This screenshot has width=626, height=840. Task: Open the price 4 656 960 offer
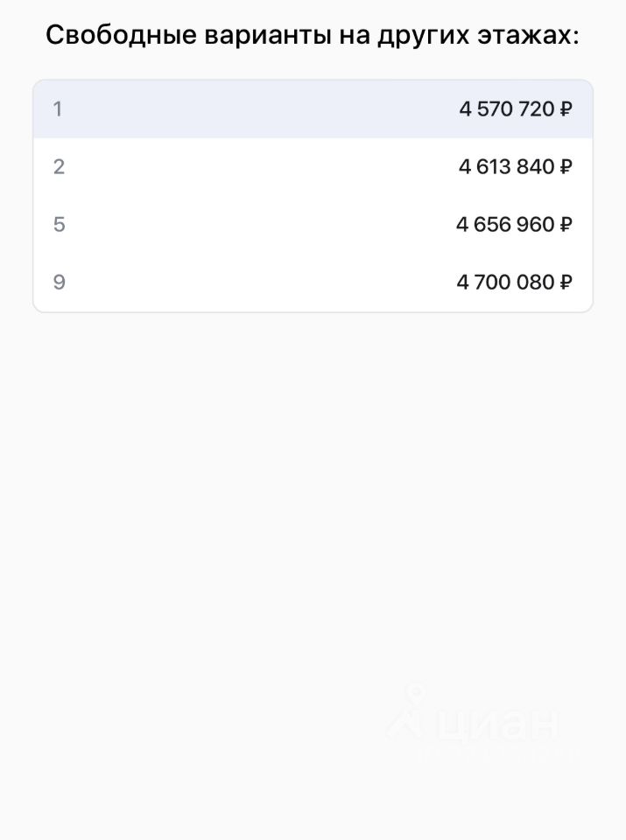pyautogui.click(x=505, y=225)
